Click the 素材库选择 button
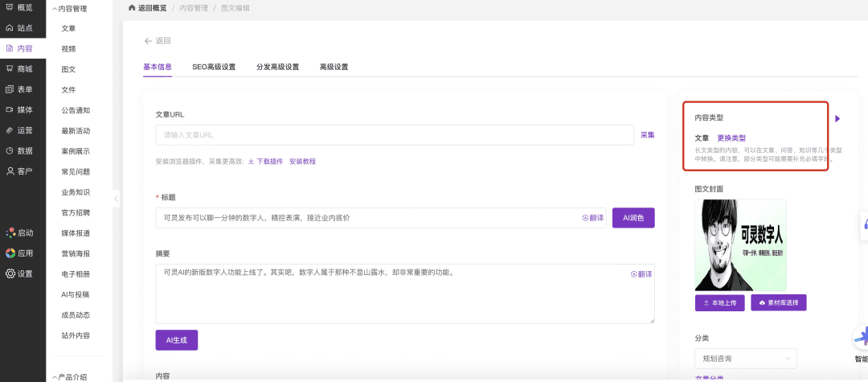868x382 pixels. tap(778, 303)
